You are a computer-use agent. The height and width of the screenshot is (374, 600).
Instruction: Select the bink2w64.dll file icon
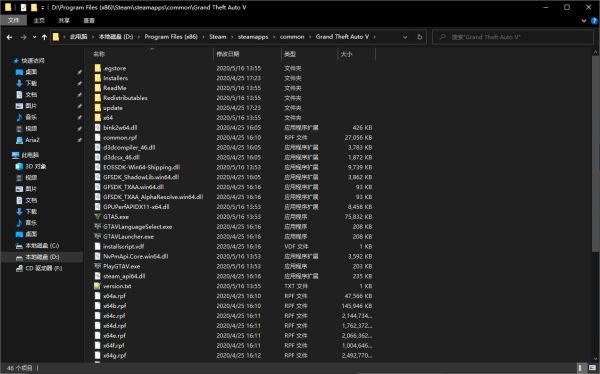pos(98,127)
